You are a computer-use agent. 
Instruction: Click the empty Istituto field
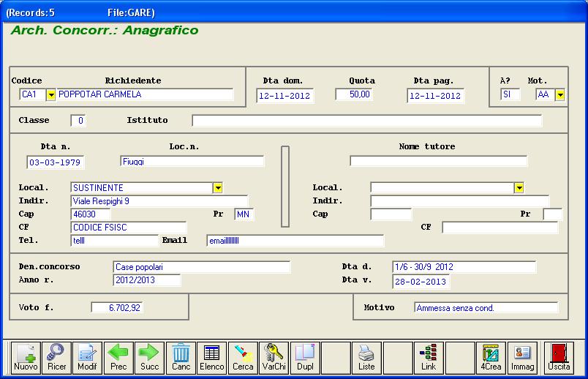tap(366, 121)
